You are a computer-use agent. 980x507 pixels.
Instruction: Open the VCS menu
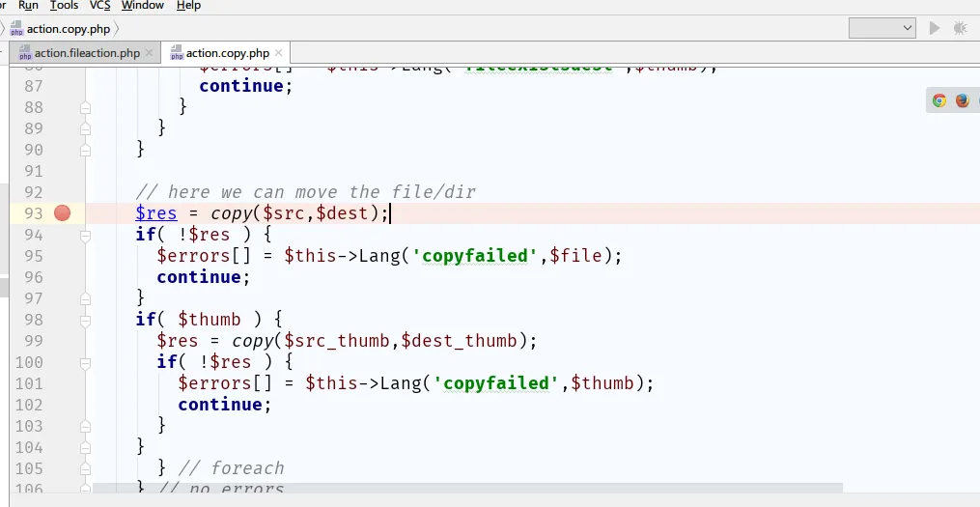(x=100, y=6)
